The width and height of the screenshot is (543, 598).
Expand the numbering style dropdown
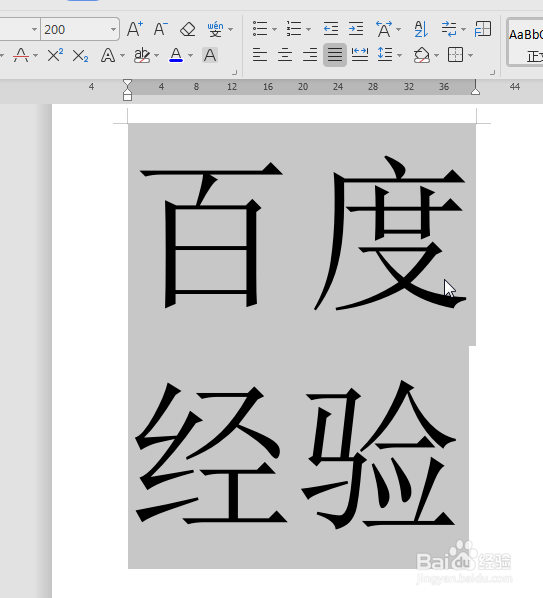coord(308,29)
